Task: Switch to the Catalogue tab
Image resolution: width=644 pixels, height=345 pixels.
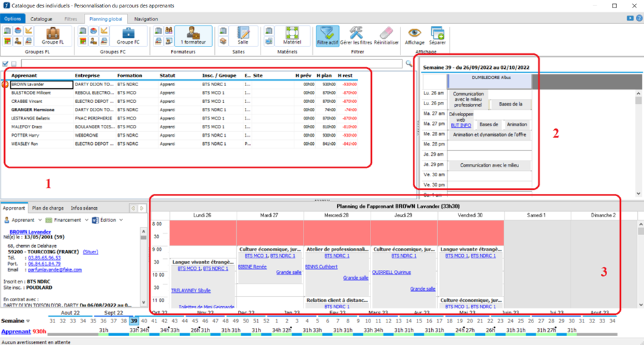Action: (41, 19)
